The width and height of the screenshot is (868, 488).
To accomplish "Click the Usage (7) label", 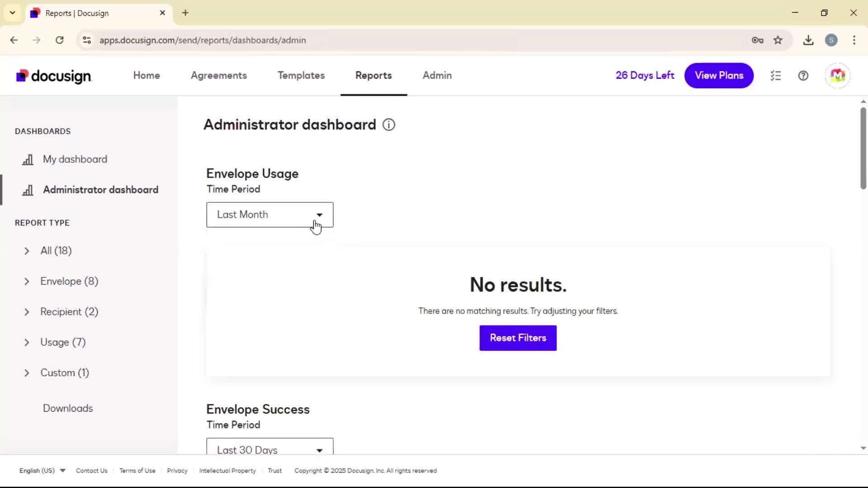I will coord(63,343).
